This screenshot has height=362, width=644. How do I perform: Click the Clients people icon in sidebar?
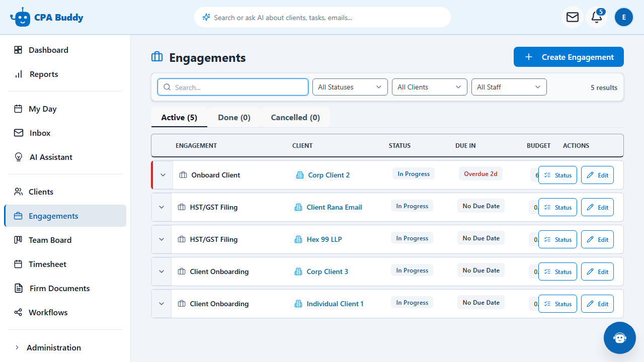[19, 192]
